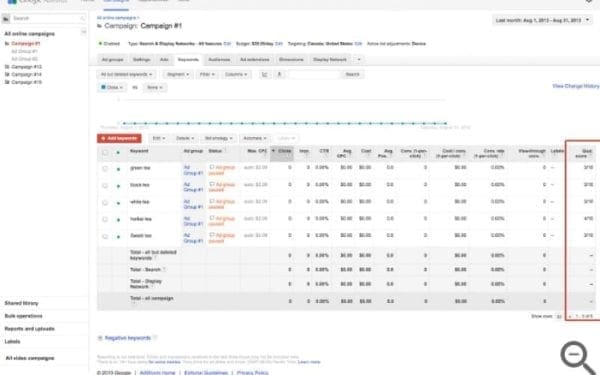Screen dimensions: 600x375
Task: Click status dot for herbal tea keyword
Action: [x=118, y=220]
